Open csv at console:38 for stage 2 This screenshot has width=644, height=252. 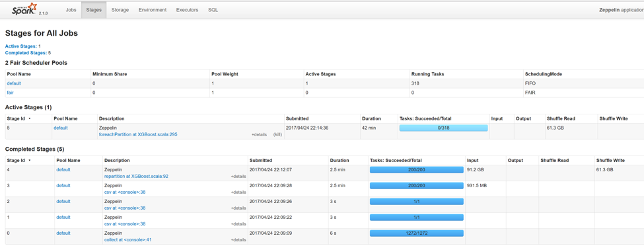tap(125, 208)
